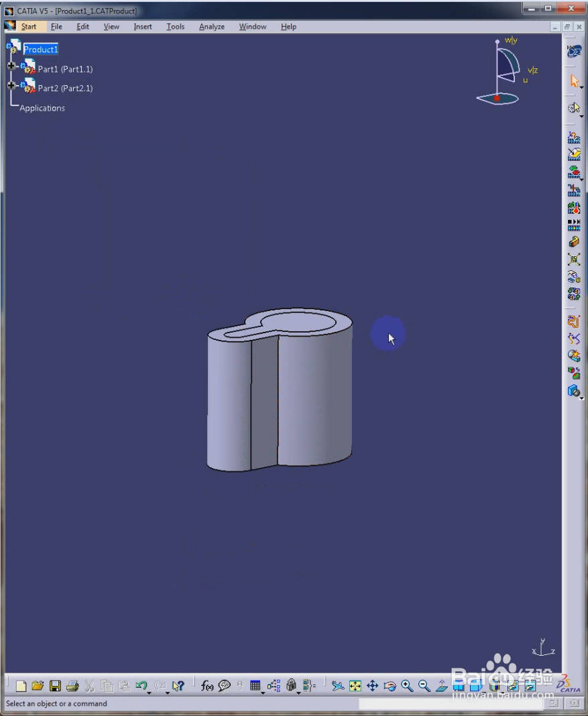This screenshot has height=716, width=588.
Task: Select Part2 (Part2.1) in the tree
Action: [65, 88]
